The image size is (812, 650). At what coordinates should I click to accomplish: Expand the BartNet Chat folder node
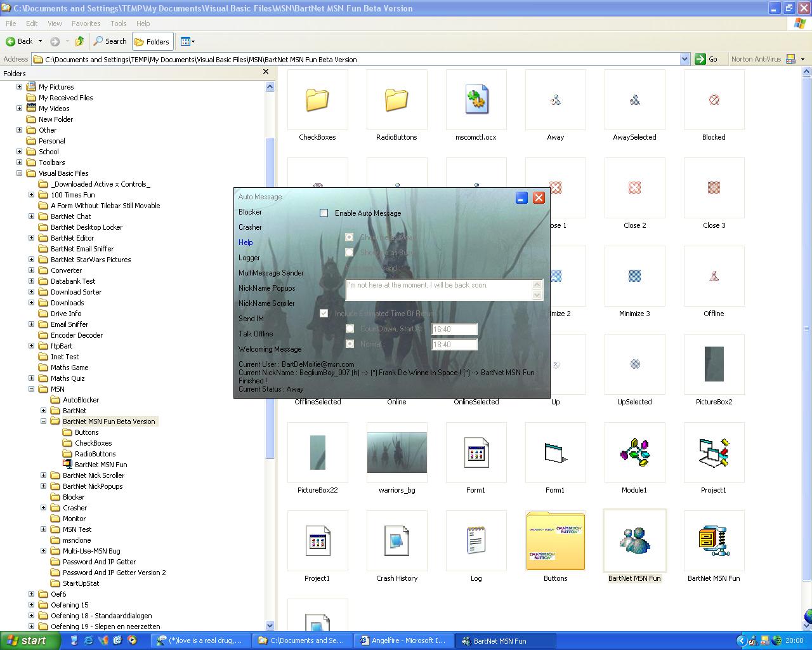click(x=31, y=216)
